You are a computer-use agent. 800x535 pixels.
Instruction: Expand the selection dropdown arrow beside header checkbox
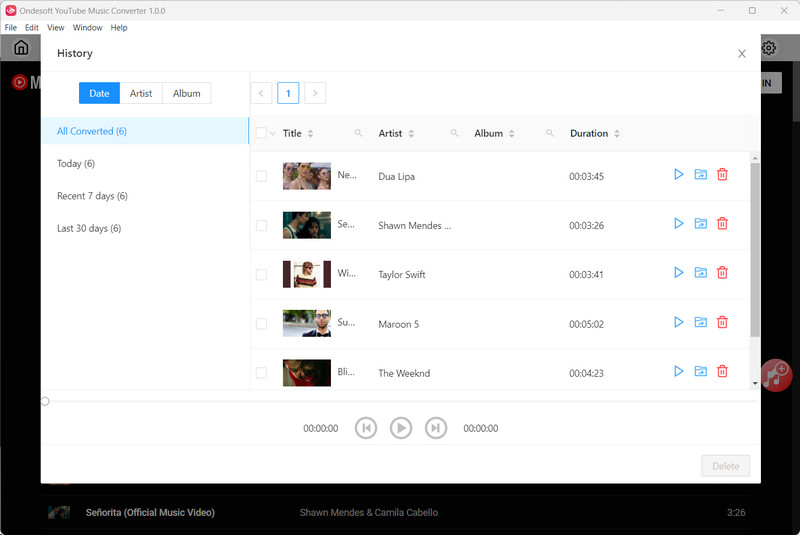click(273, 134)
